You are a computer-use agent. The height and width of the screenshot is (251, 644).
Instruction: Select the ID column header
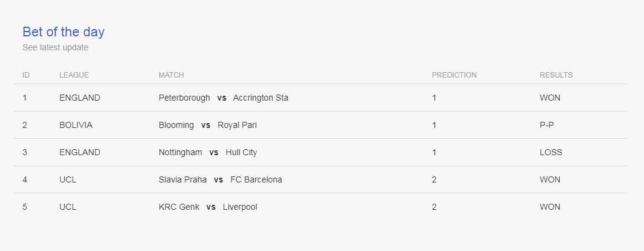click(x=26, y=75)
